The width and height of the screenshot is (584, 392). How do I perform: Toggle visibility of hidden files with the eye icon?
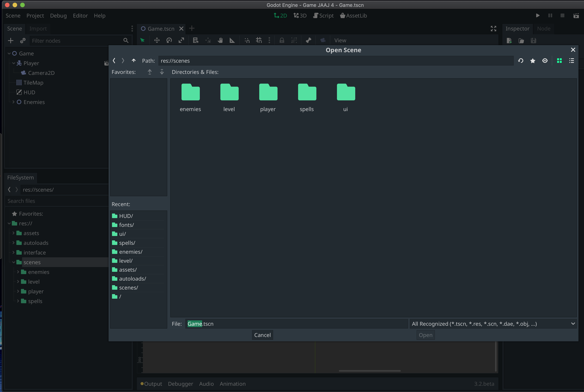tap(545, 61)
